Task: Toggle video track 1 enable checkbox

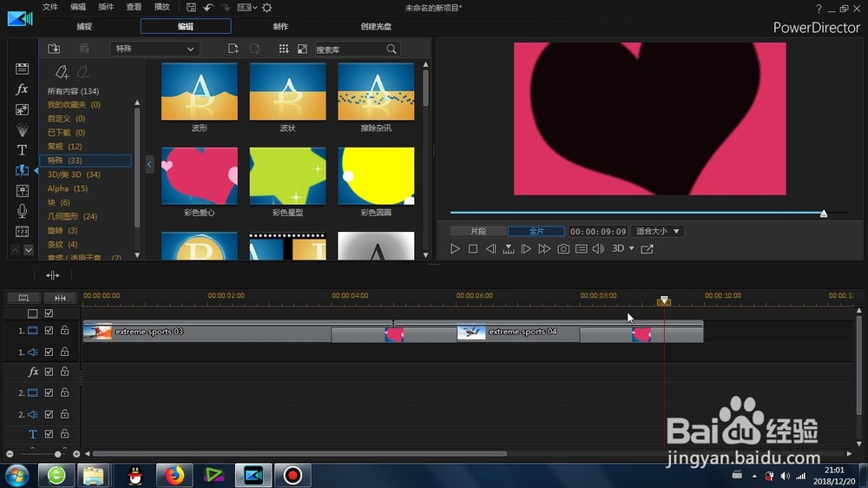Action: (x=49, y=330)
